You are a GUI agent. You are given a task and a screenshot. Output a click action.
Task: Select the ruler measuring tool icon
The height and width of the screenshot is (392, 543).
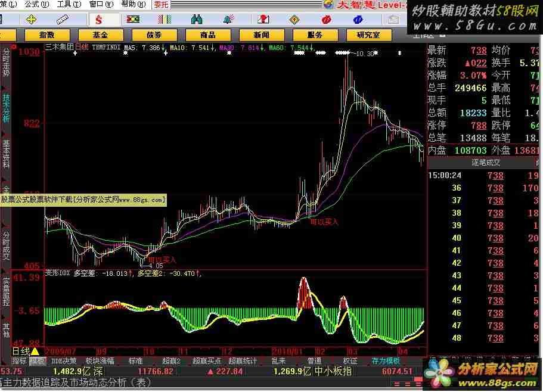[63, 20]
